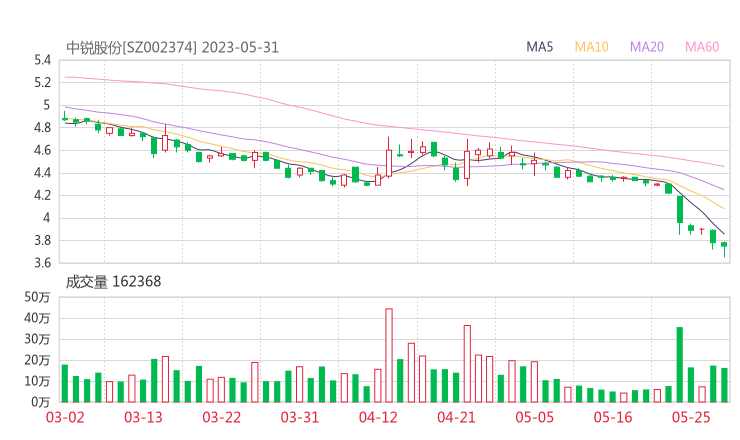Click the tall green volume bar before 05-25

[x=680, y=364]
